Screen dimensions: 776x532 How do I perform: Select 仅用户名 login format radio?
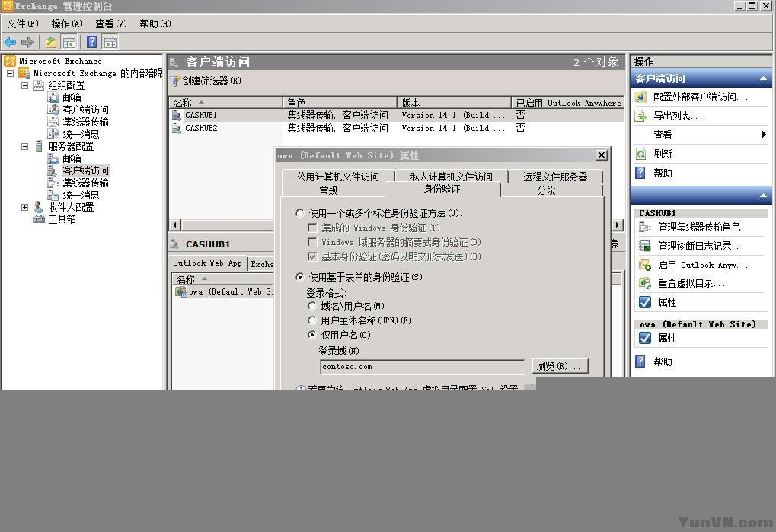[312, 335]
